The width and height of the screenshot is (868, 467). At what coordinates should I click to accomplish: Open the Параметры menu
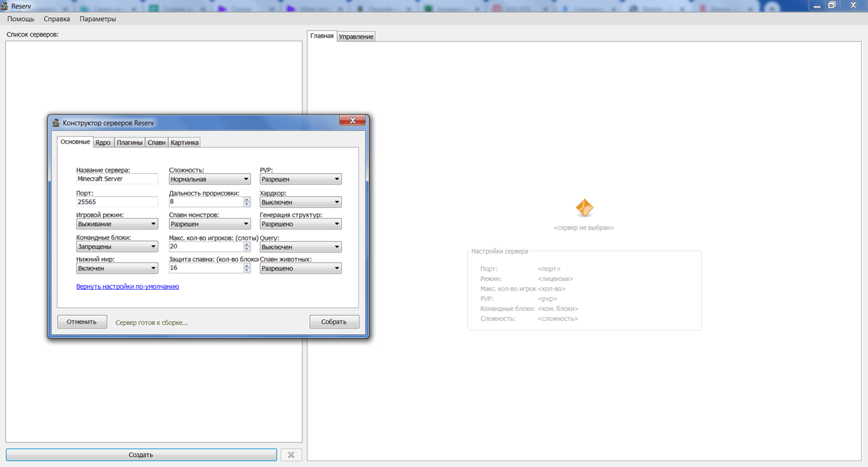(x=98, y=19)
